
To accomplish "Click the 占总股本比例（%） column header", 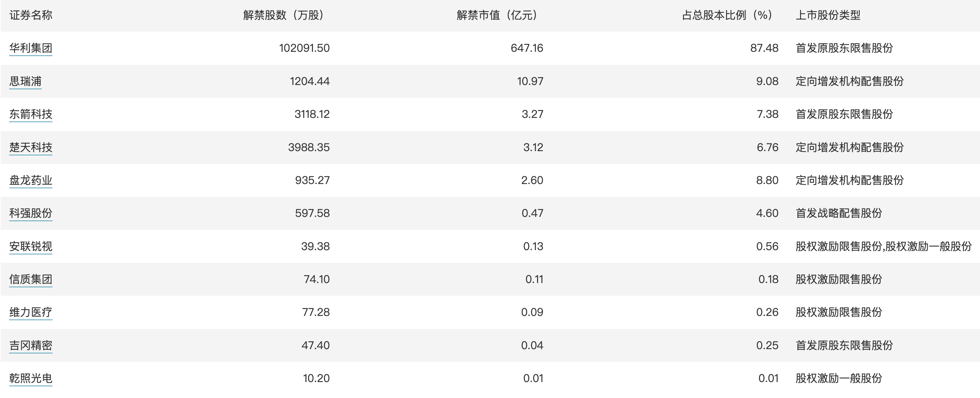I will 727,15.
